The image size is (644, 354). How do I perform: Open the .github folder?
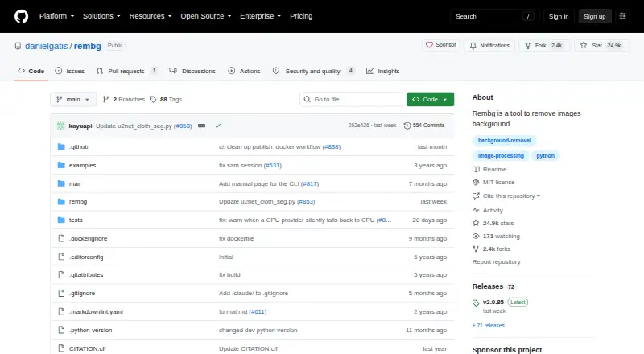click(x=78, y=147)
